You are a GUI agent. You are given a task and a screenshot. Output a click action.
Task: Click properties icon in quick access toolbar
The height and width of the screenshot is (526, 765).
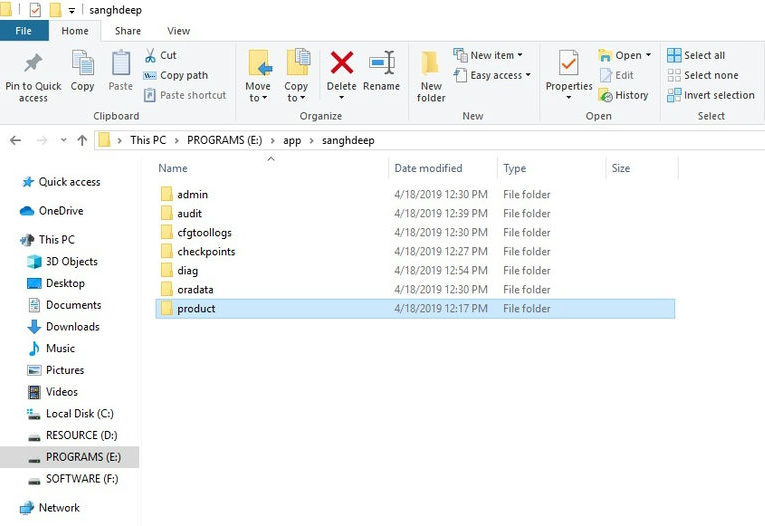coord(35,9)
